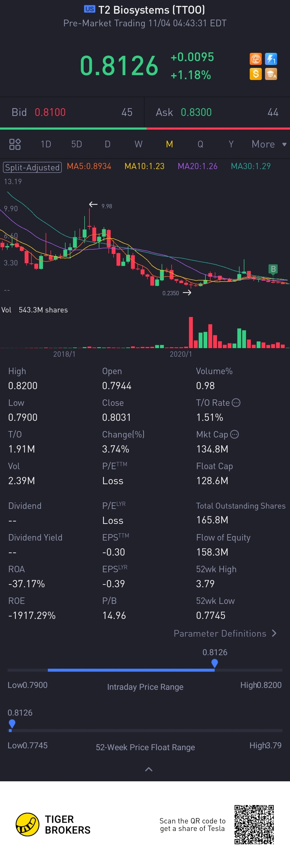The width and height of the screenshot is (290, 868).
Task: Tap the green B marker on chart
Action: click(273, 269)
